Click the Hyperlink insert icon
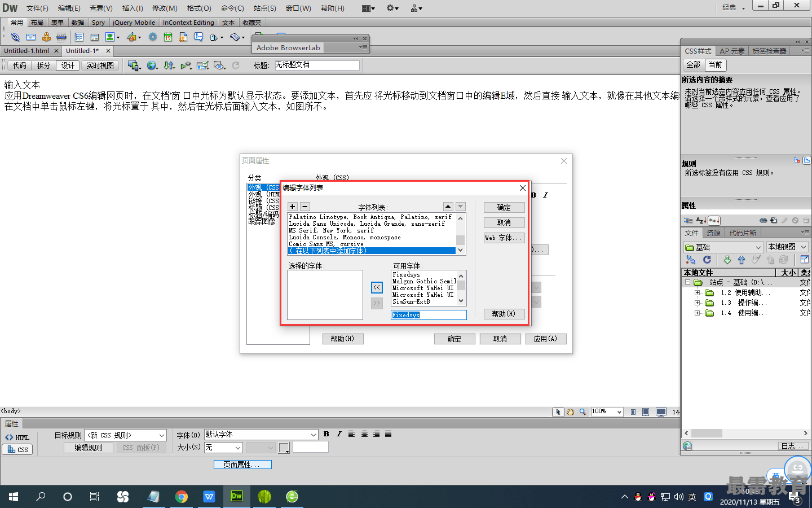 click(15, 37)
